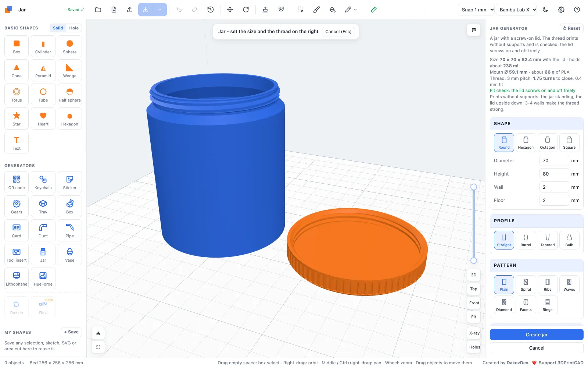This screenshot has height=368, width=588.
Task: Click the top handle of viewport slider
Action: pos(474,187)
